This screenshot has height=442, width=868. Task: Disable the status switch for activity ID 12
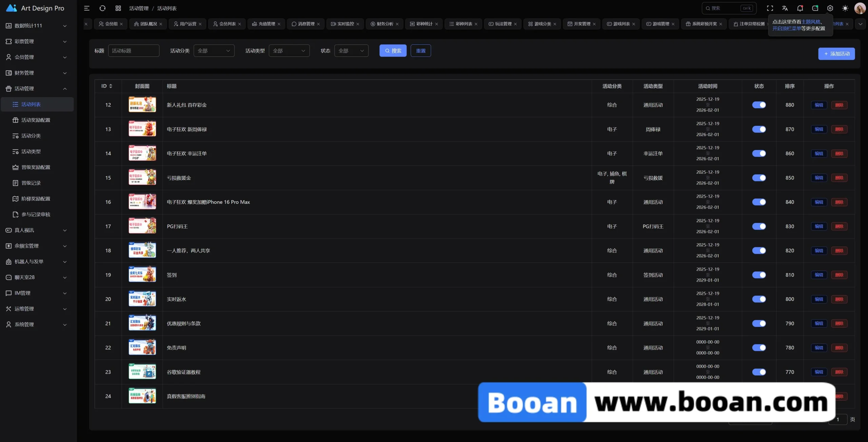coord(759,105)
